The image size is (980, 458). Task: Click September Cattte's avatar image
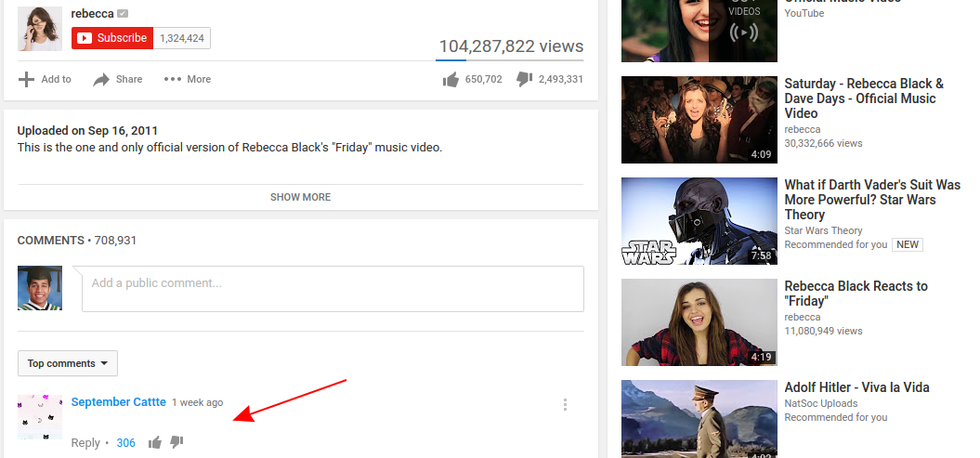tap(40, 417)
